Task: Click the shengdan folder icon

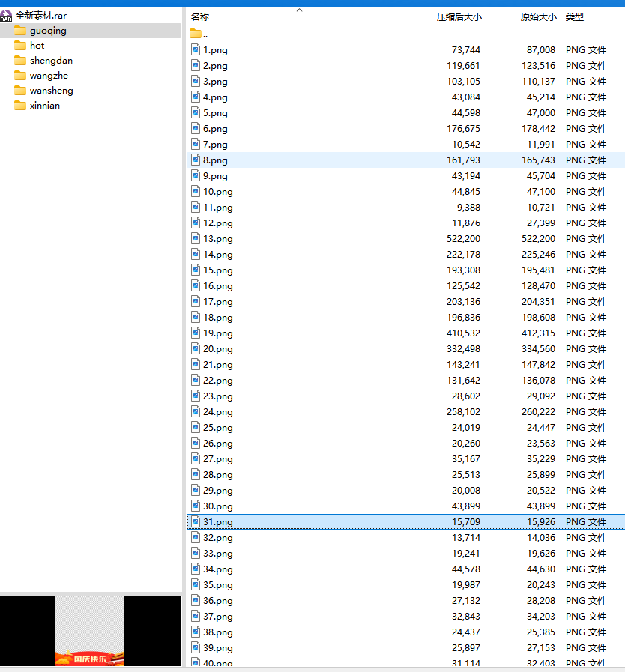Action: coord(20,61)
